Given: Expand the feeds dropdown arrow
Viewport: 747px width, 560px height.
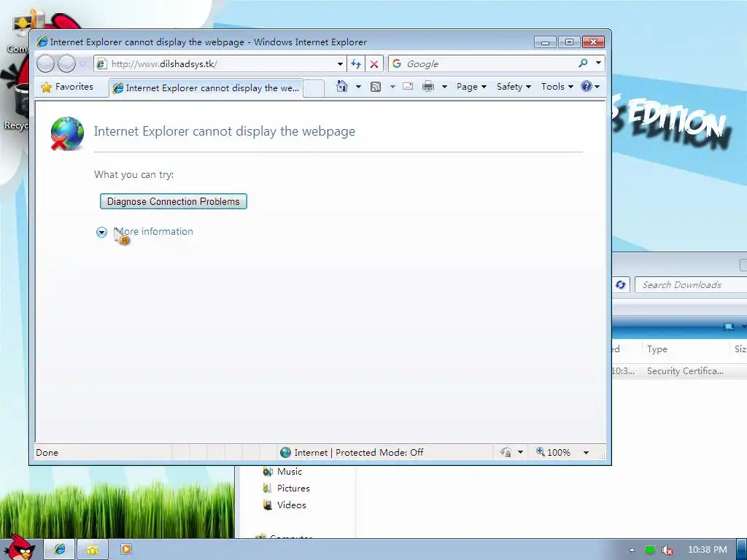Looking at the screenshot, I should pos(392,87).
